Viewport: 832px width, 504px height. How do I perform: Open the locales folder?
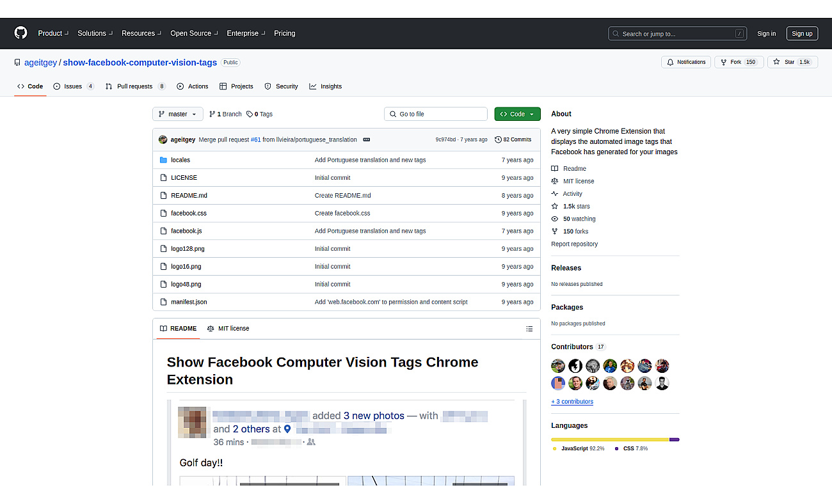tap(180, 160)
